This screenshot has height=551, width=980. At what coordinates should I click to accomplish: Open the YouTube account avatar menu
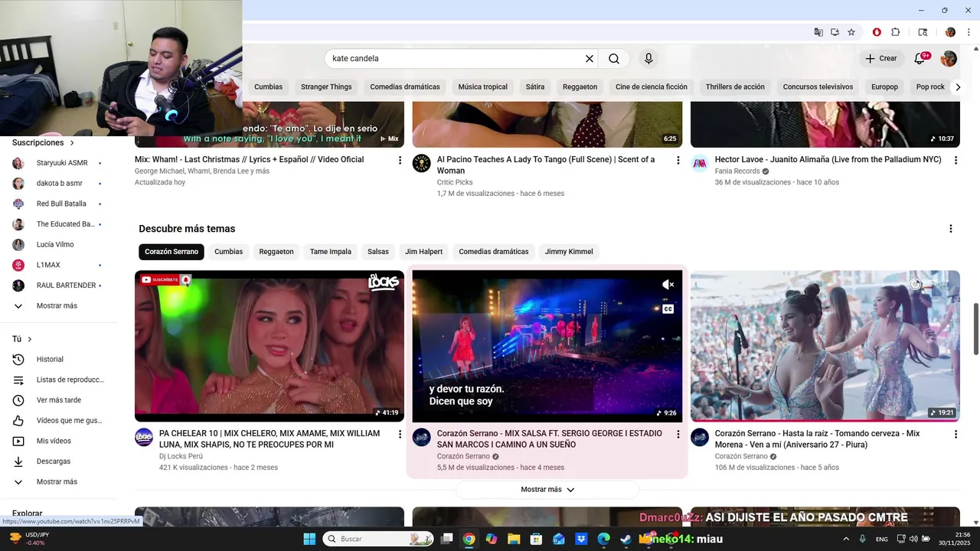coord(949,59)
